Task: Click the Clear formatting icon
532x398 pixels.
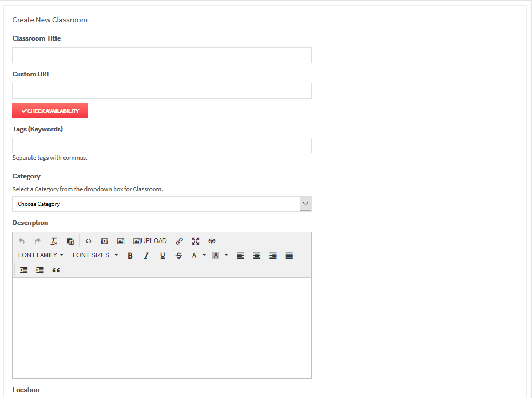Action: point(53,241)
